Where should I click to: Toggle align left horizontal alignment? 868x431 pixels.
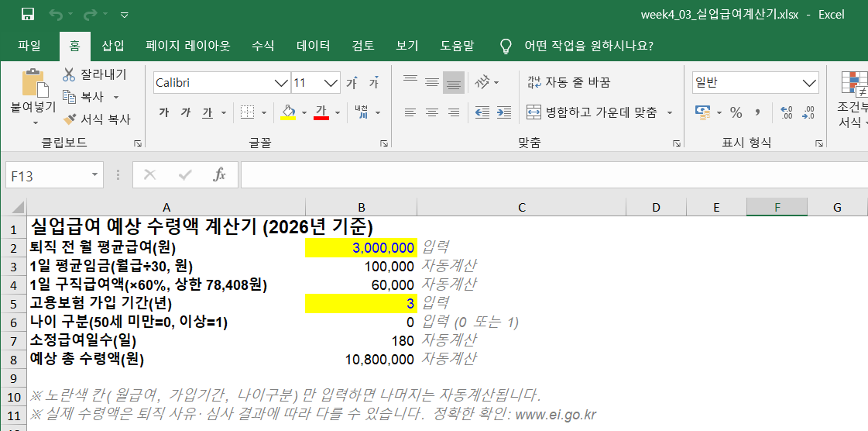click(x=410, y=112)
